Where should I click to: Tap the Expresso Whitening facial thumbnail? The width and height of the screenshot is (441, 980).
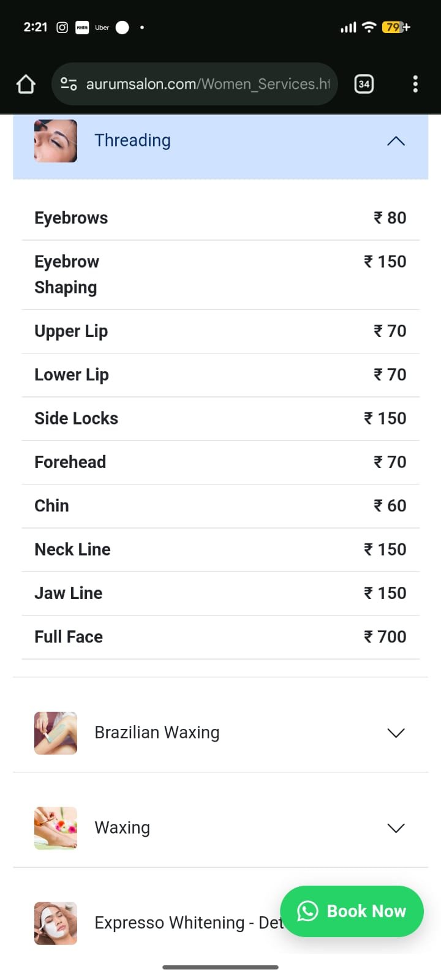(x=56, y=923)
